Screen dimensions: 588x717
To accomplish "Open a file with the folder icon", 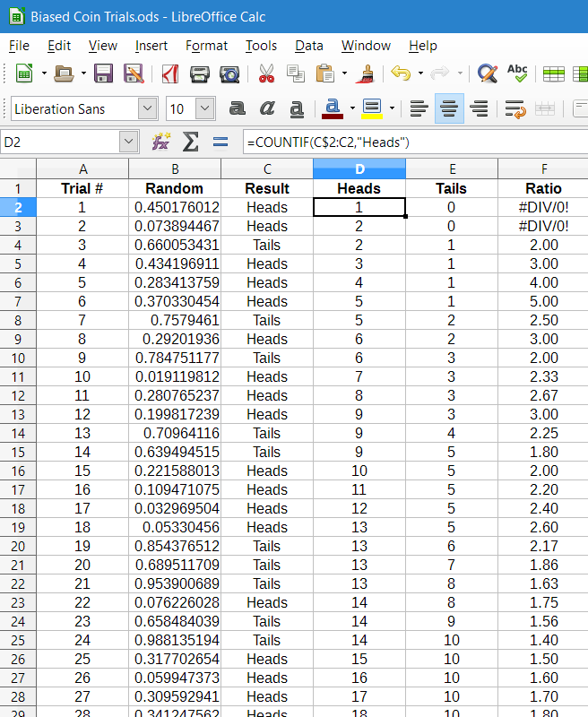I will coord(64,73).
